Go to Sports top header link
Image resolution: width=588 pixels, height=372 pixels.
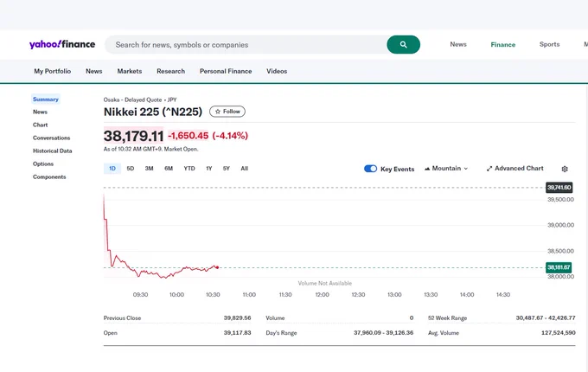[549, 44]
